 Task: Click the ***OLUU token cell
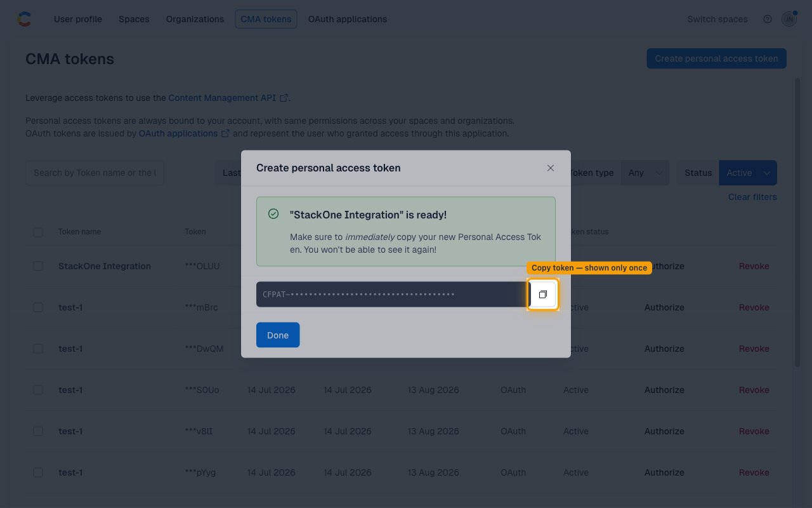(202, 266)
